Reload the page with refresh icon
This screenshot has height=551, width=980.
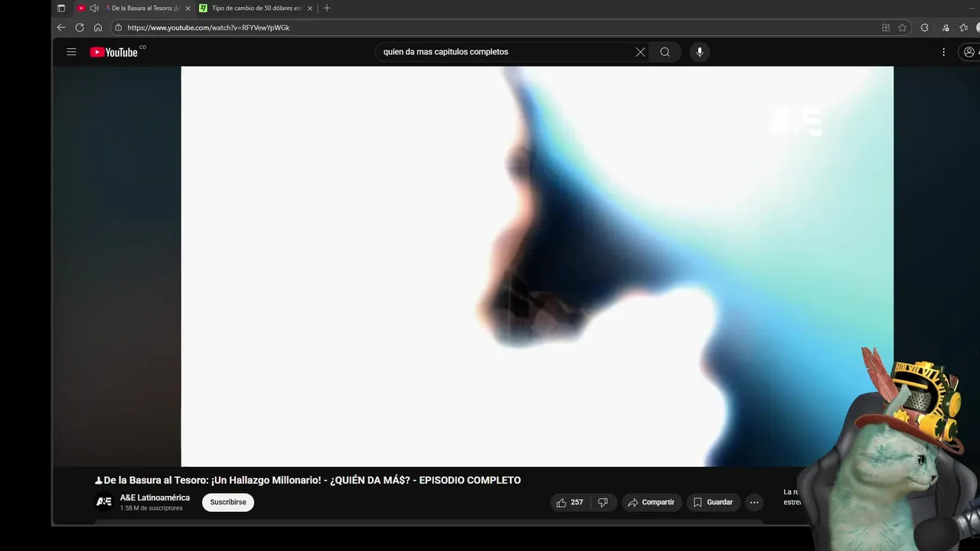coord(80,28)
